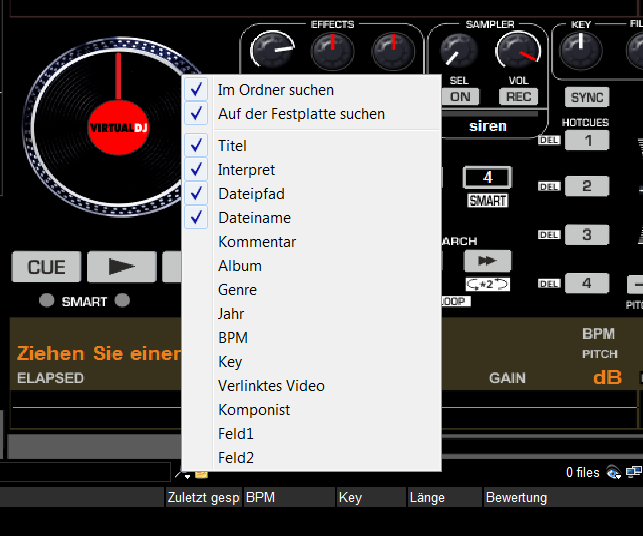Click the CUE button
Image resolution: width=643 pixels, height=536 pixels.
click(46, 267)
